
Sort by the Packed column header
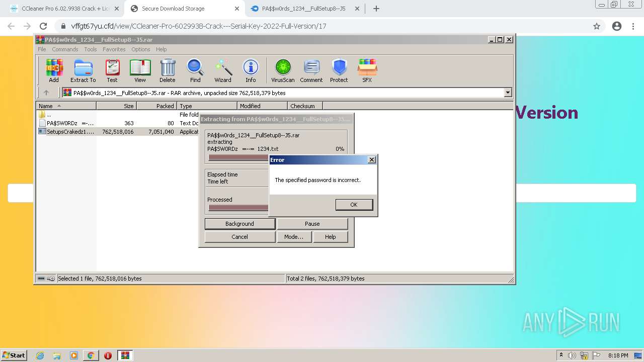[156, 106]
